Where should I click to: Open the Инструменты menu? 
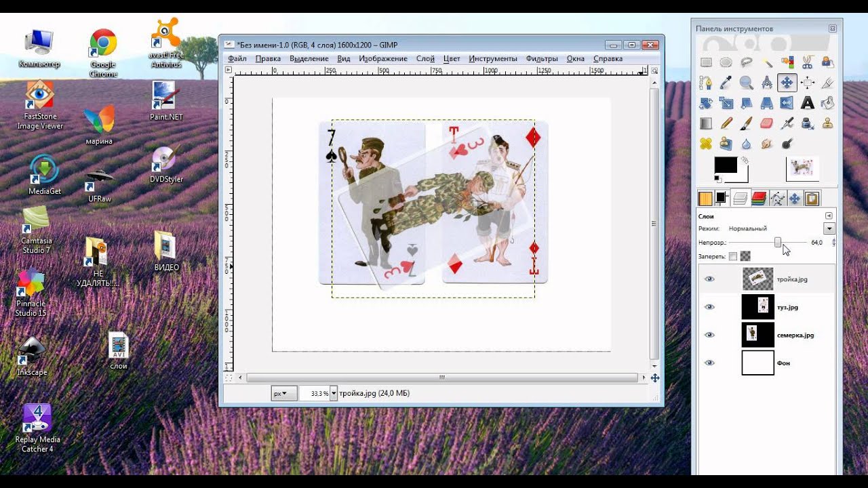493,58
